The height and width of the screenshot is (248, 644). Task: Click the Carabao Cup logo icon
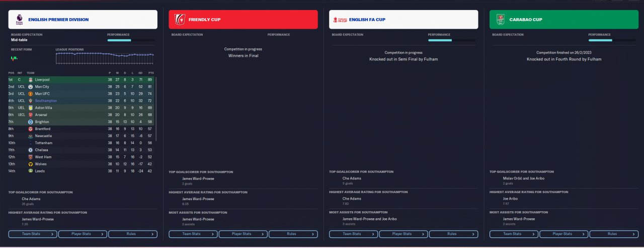click(500, 20)
